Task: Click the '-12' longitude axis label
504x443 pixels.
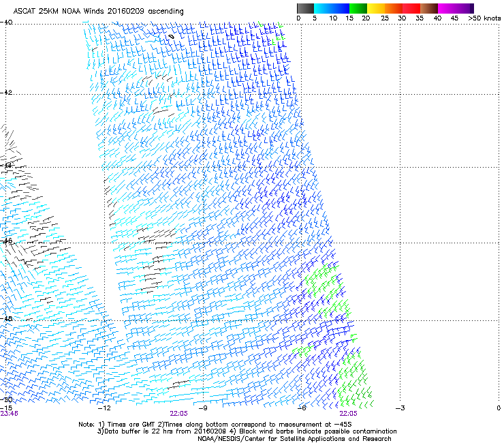Action: pos(104,408)
